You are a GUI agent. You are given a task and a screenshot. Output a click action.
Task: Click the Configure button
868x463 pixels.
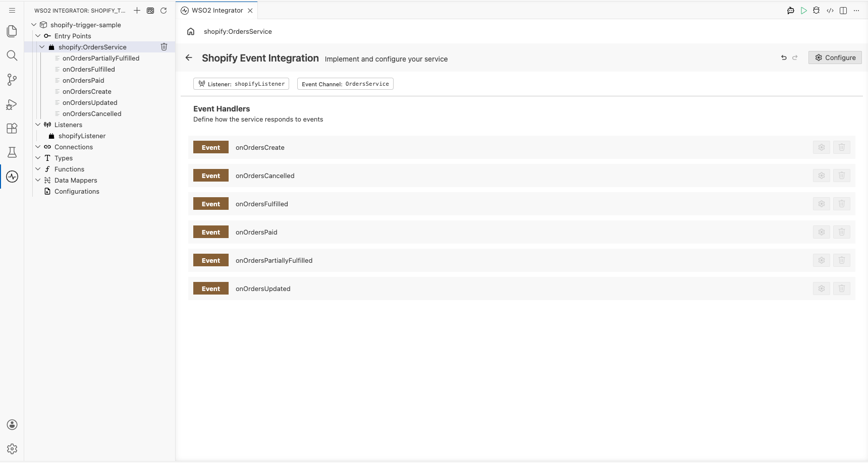click(x=835, y=57)
